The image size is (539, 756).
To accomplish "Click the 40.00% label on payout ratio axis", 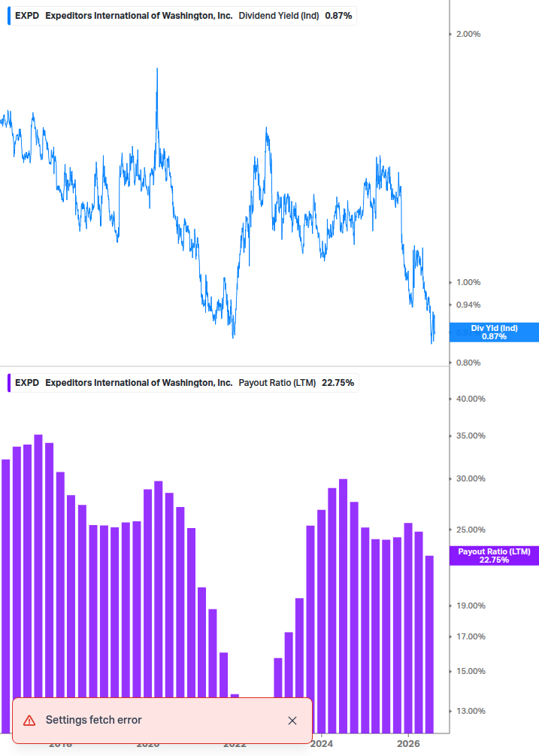I will point(471,399).
